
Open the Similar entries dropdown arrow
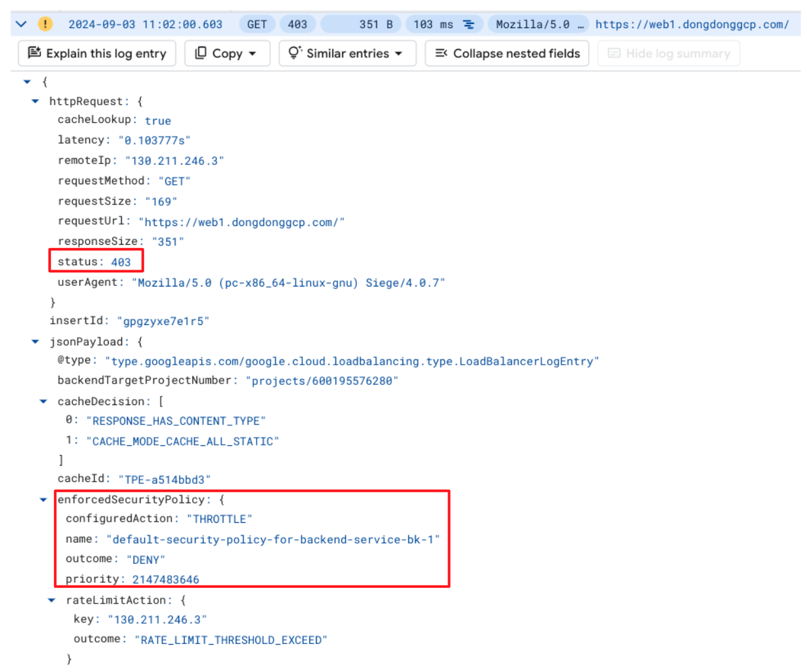pyautogui.click(x=399, y=53)
